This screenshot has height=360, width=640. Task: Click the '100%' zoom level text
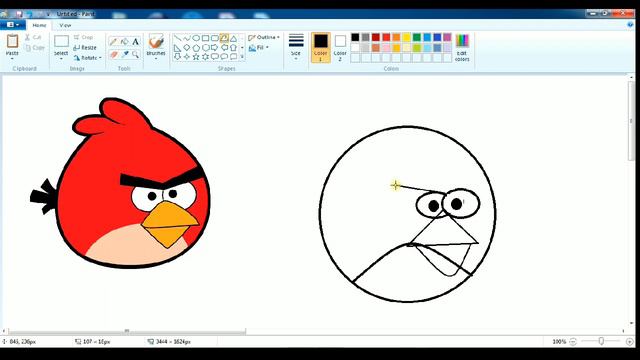point(559,342)
